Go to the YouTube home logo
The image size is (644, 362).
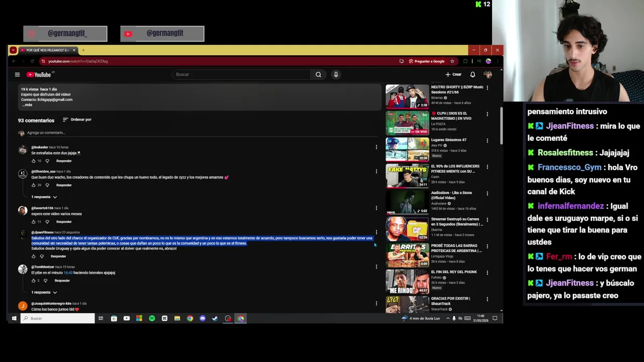[39, 74]
